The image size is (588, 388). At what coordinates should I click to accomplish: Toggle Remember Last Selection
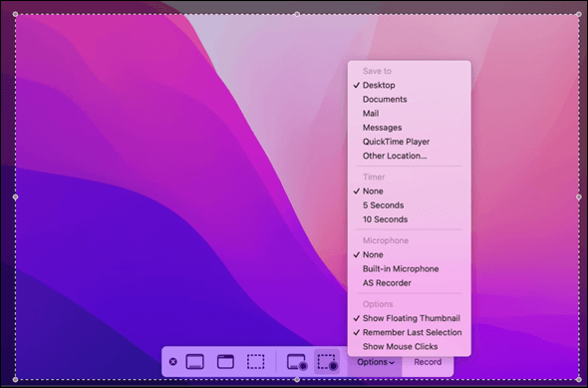click(410, 332)
